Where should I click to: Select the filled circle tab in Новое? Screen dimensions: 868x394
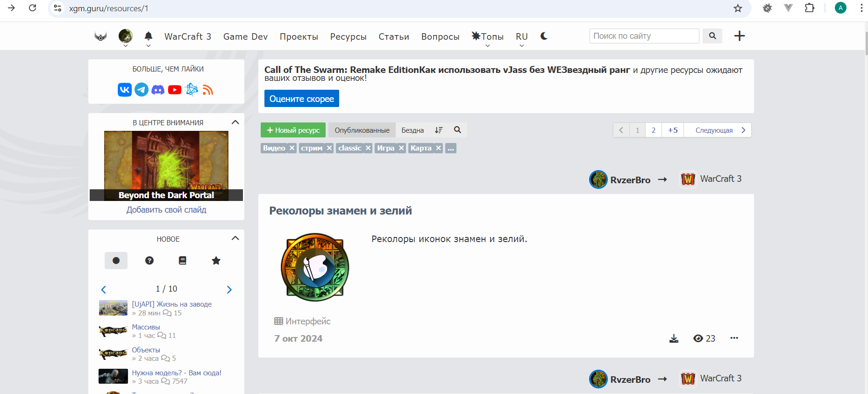tap(116, 260)
